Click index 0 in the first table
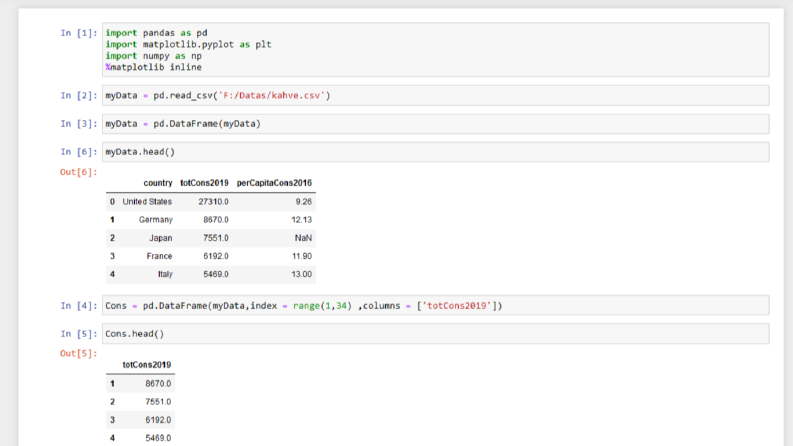 click(x=112, y=202)
